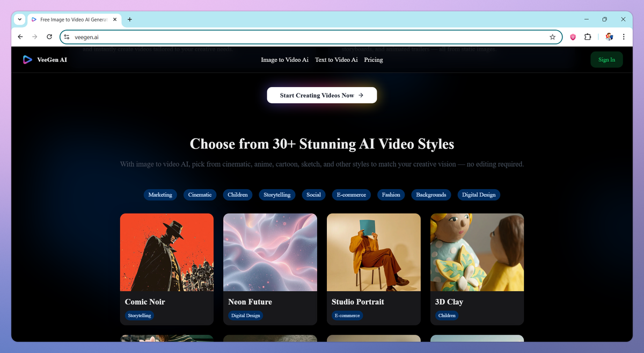644x353 pixels.
Task: Switch to the Free Image to Video tab
Action: (x=72, y=19)
